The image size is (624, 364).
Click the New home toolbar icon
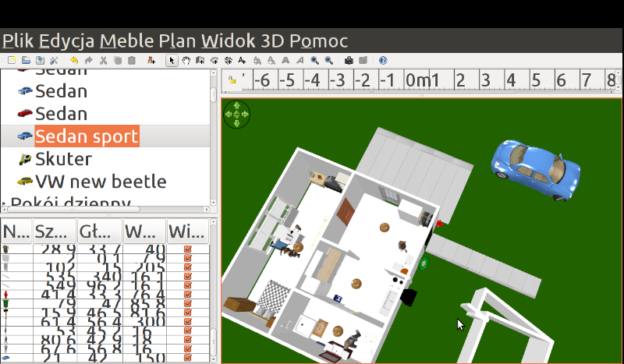(x=12, y=60)
